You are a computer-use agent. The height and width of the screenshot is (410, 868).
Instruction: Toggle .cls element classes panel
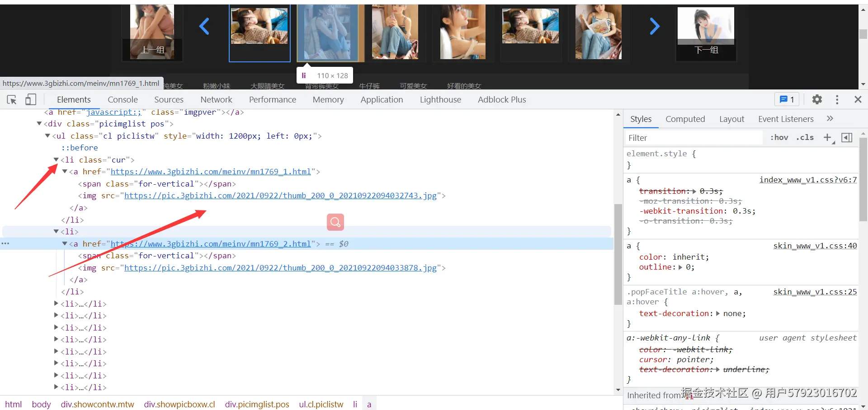[805, 138]
